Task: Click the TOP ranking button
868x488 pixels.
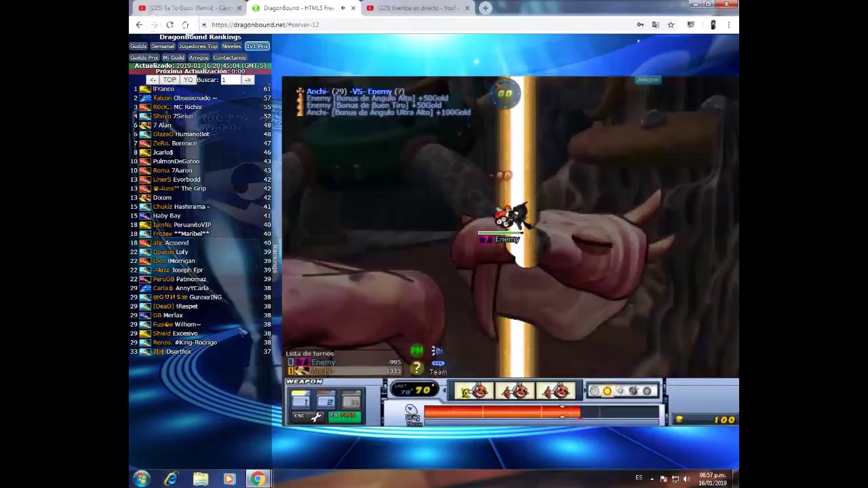Action: click(x=170, y=80)
